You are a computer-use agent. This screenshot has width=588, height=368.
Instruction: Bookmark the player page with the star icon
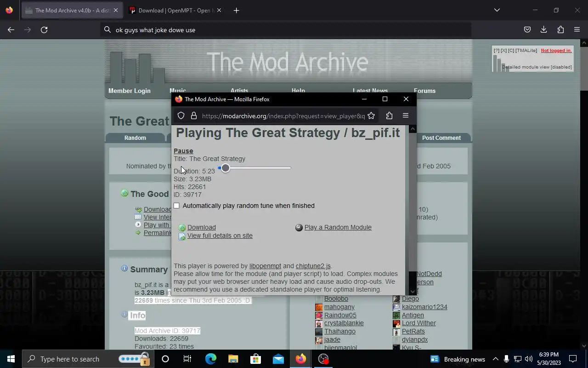coord(371,116)
